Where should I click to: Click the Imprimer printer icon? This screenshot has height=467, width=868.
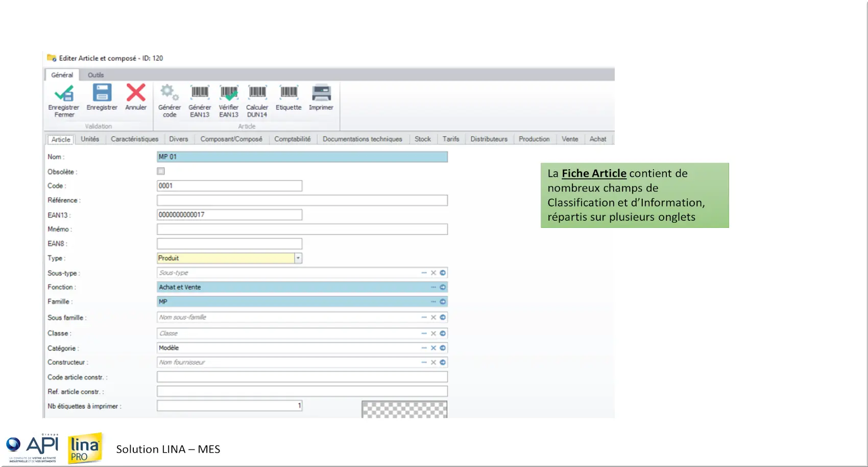pos(321,93)
